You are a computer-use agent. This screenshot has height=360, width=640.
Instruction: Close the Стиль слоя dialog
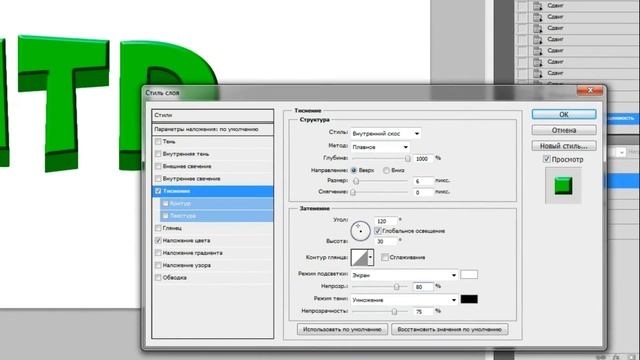point(590,91)
